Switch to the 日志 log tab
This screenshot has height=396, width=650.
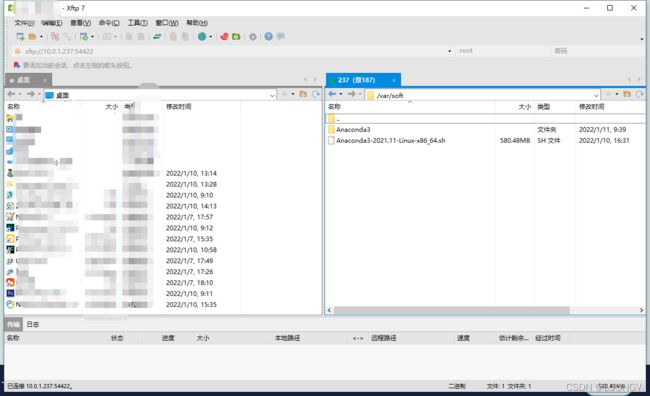tap(33, 324)
